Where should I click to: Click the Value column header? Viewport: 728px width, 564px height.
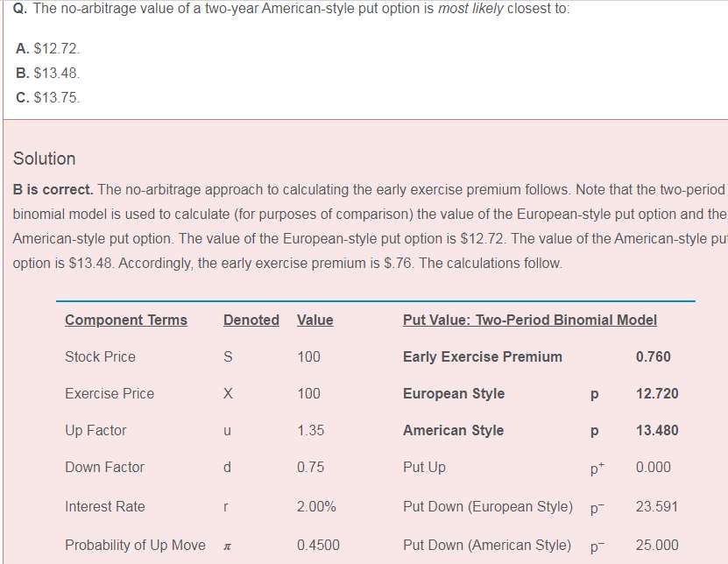click(315, 320)
